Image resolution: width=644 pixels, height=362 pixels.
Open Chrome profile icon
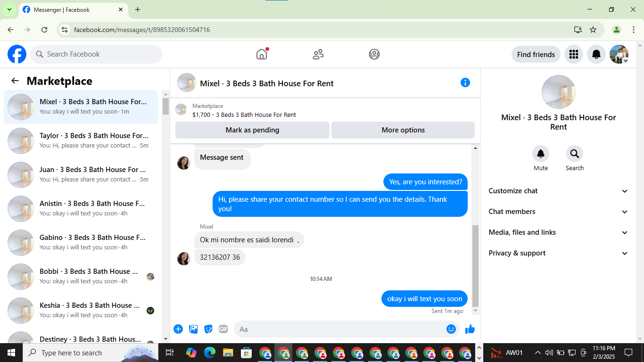point(617,30)
